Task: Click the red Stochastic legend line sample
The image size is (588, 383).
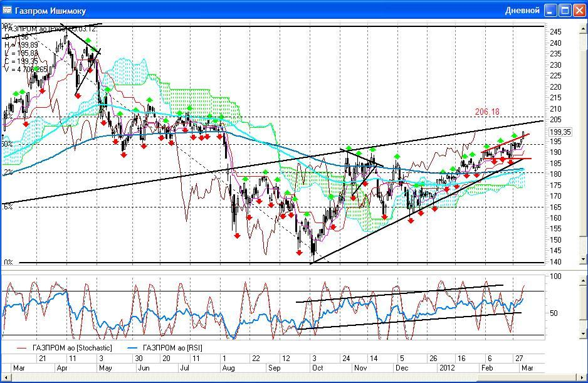Action: [x=22, y=348]
